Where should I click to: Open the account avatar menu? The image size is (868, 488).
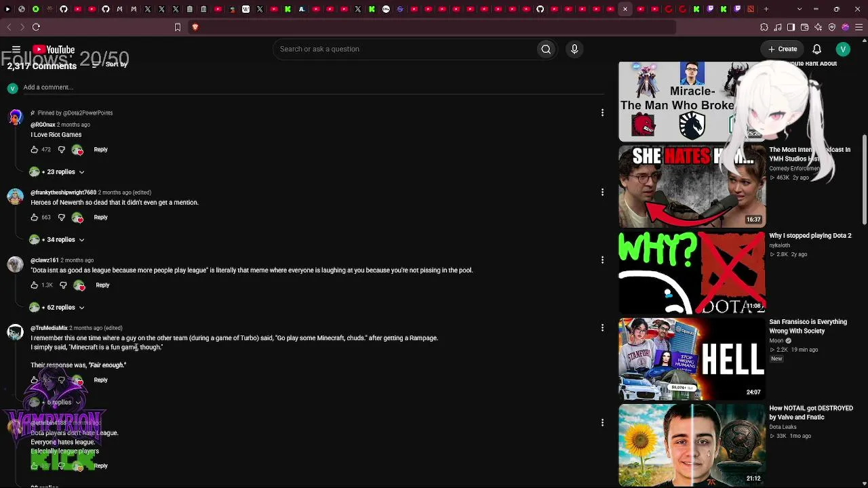coord(843,49)
